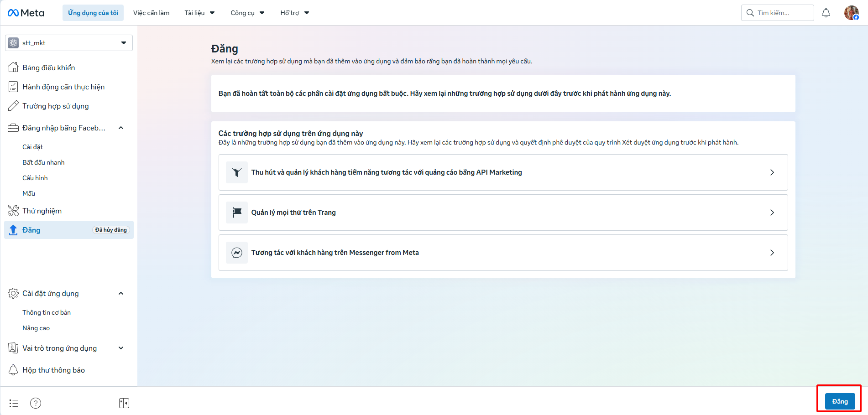Open Tương tác với khách hàng trên Messenger
This screenshot has height=415, width=868.
(503, 253)
